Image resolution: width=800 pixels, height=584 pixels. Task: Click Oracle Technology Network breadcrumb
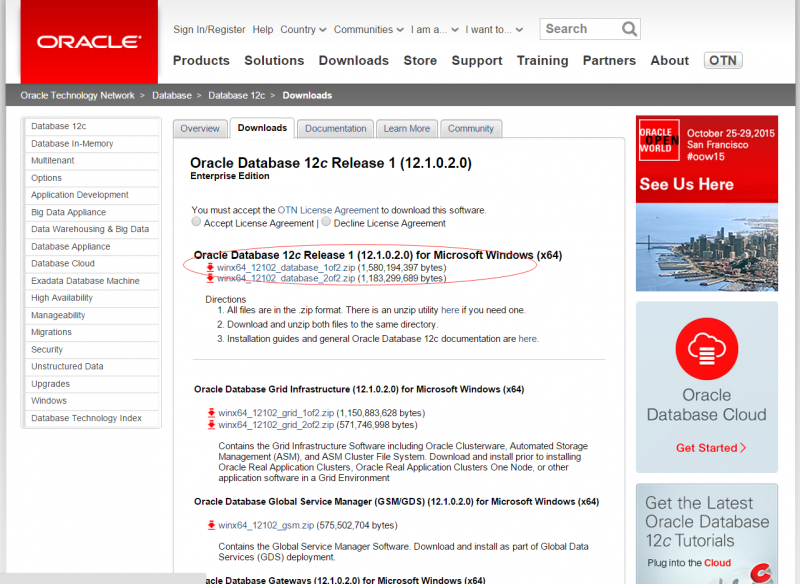(78, 95)
